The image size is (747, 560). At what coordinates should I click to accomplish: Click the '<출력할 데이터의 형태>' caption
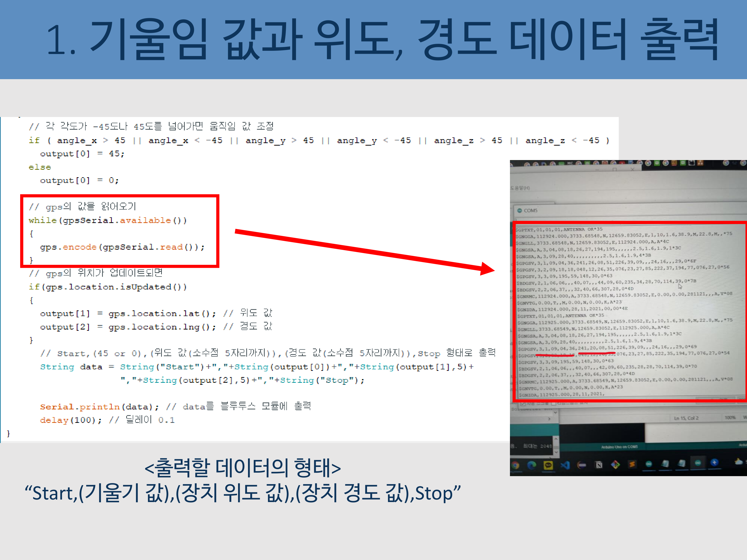(x=243, y=468)
